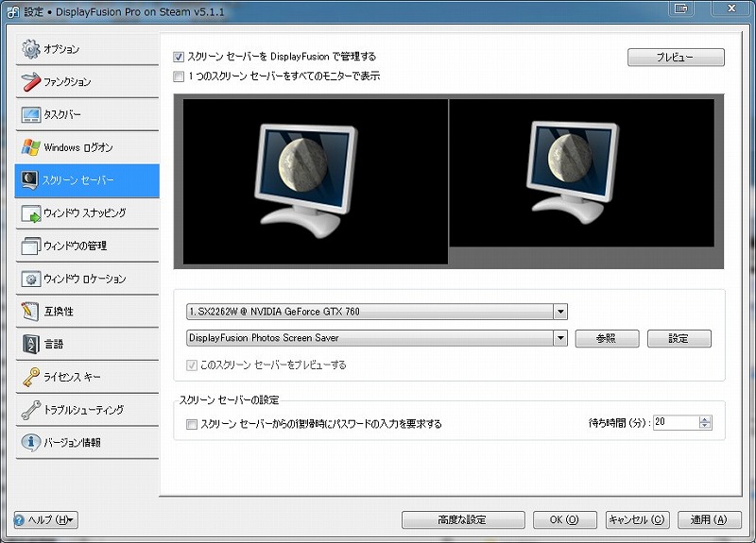756x543 pixels.
Task: Open the ウィンドウの管理 page
Action: coord(87,246)
